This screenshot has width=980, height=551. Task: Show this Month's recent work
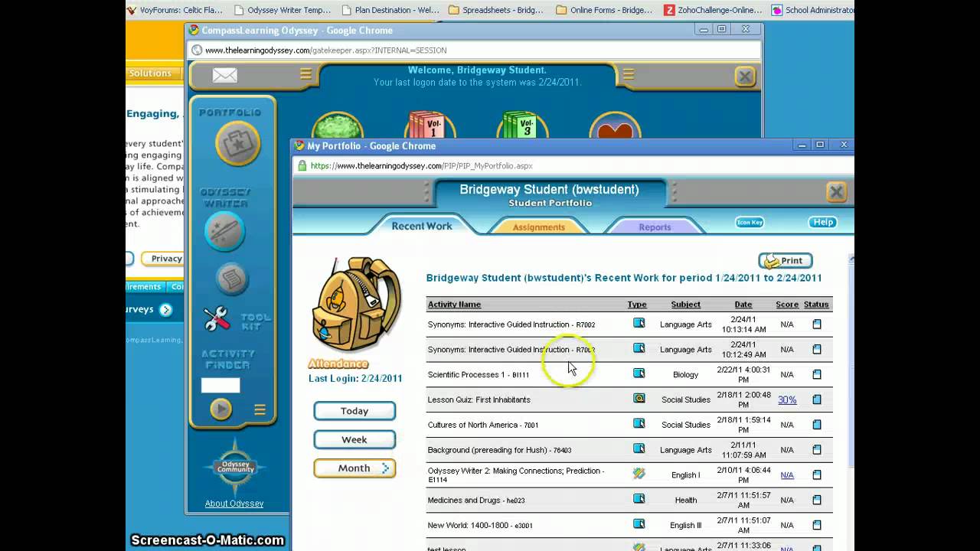click(x=354, y=468)
